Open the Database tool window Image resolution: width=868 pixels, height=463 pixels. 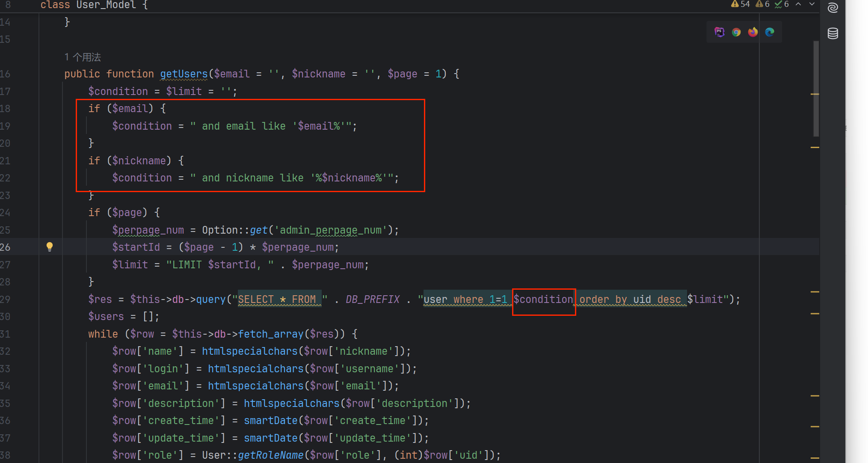832,33
